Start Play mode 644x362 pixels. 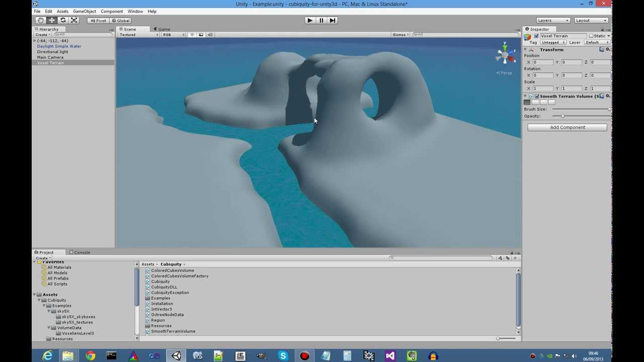point(310,20)
